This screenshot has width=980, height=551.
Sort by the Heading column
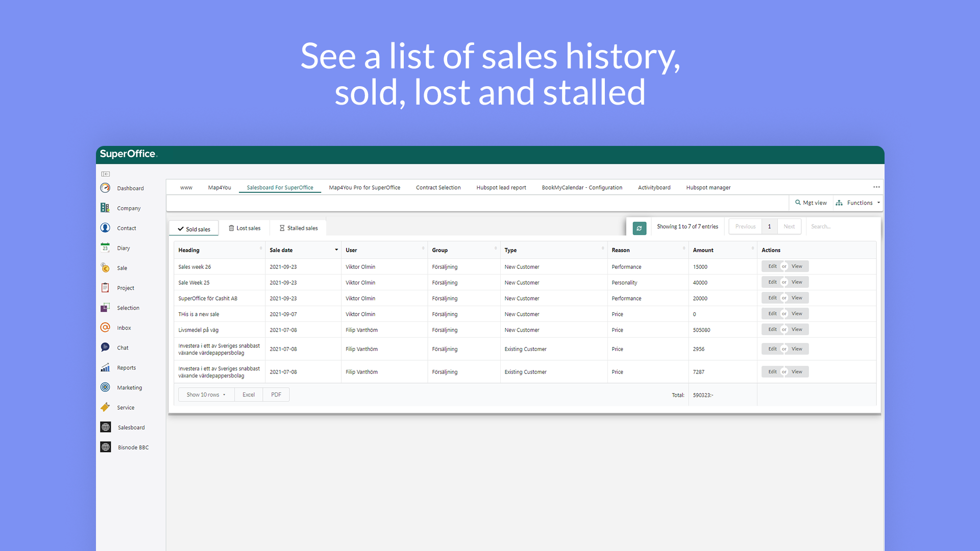tap(219, 250)
